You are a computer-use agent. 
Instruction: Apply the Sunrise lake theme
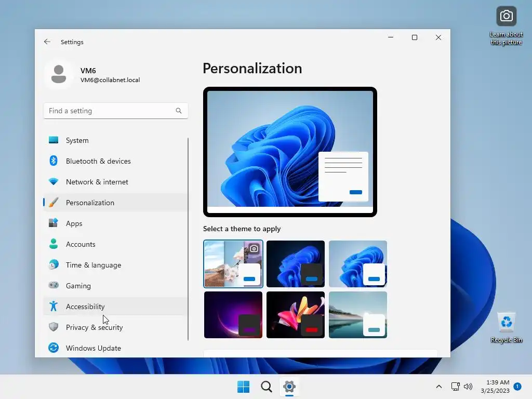[358, 314]
